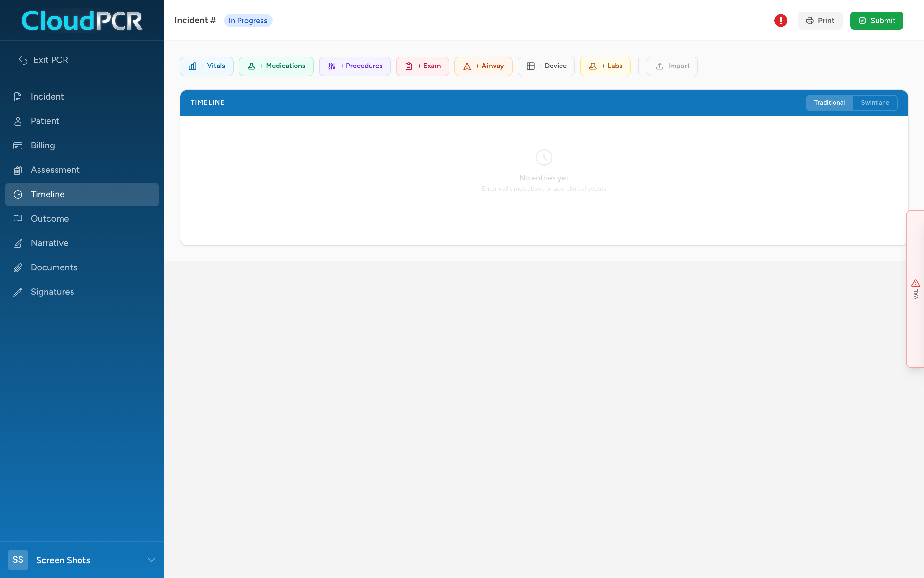Click the Screen Shots user name
This screenshot has width=924, height=578.
63,560
